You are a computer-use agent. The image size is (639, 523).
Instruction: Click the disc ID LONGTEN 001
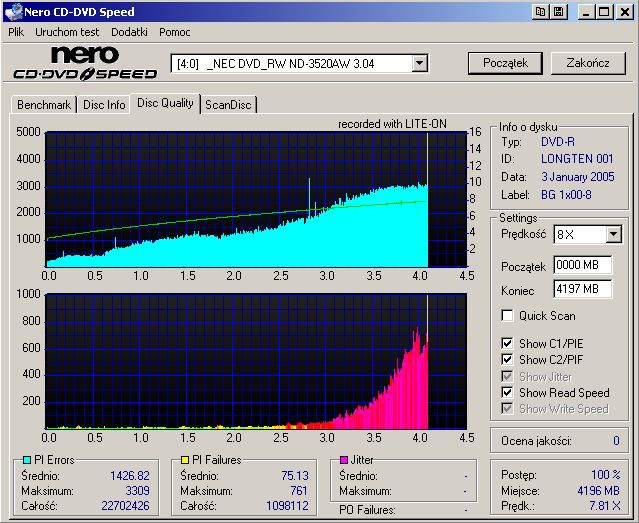point(577,159)
